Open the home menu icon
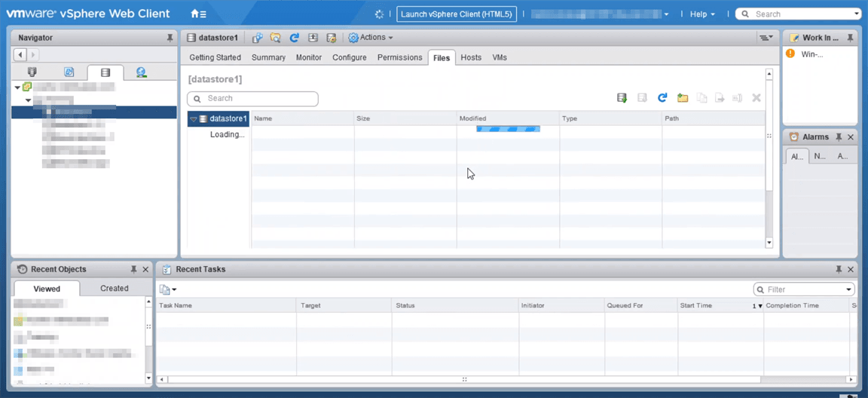The image size is (868, 398). point(198,14)
